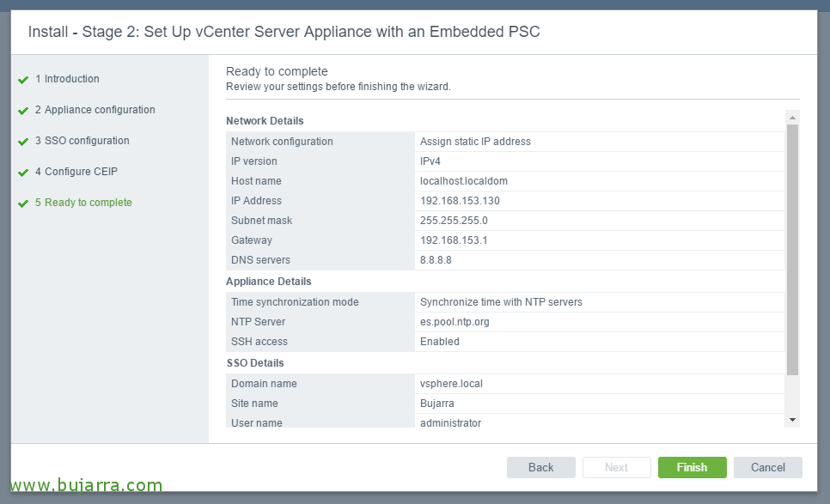Click the DNS servers value 8.8.8.8
Screen dimensions: 830x504
(436, 260)
